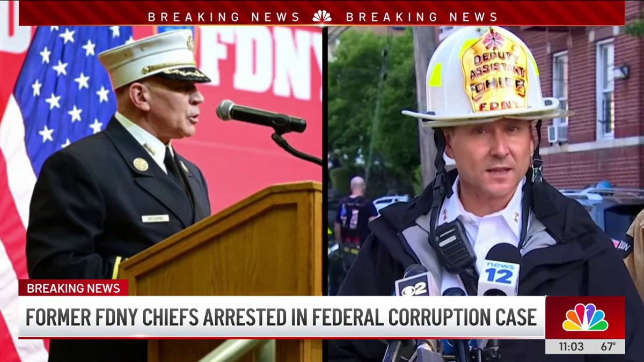Click the window air conditioner on brick building

(557, 134)
